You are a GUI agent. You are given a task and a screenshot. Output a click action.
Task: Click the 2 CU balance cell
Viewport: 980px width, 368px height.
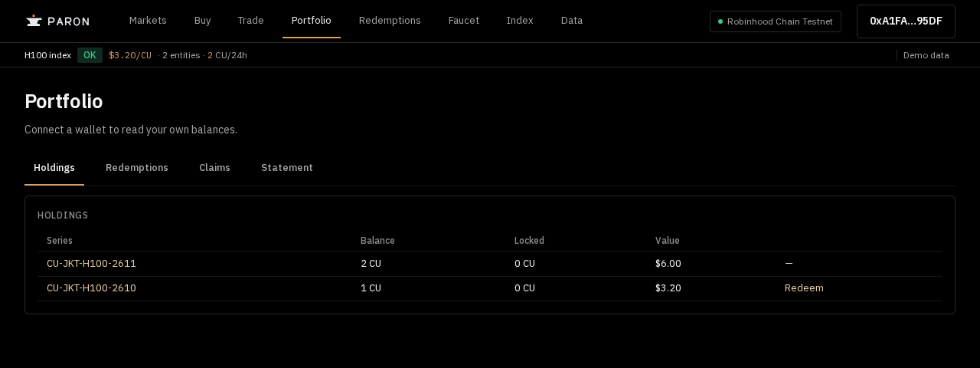(371, 264)
